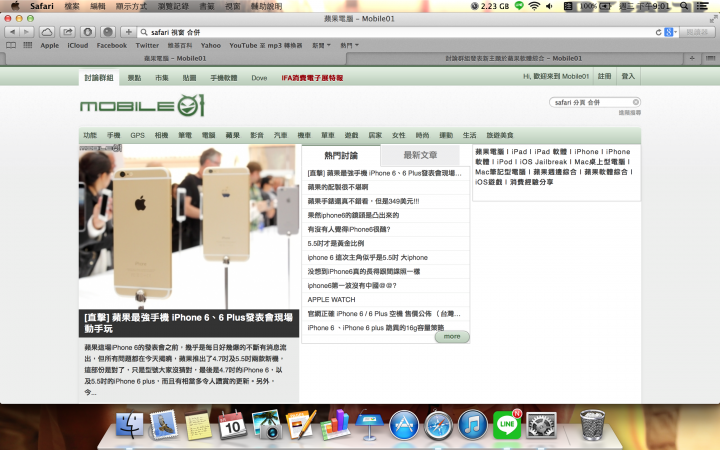This screenshot has width=720, height=450.
Task: Select the 最新文章 tab
Action: pyautogui.click(x=420, y=155)
